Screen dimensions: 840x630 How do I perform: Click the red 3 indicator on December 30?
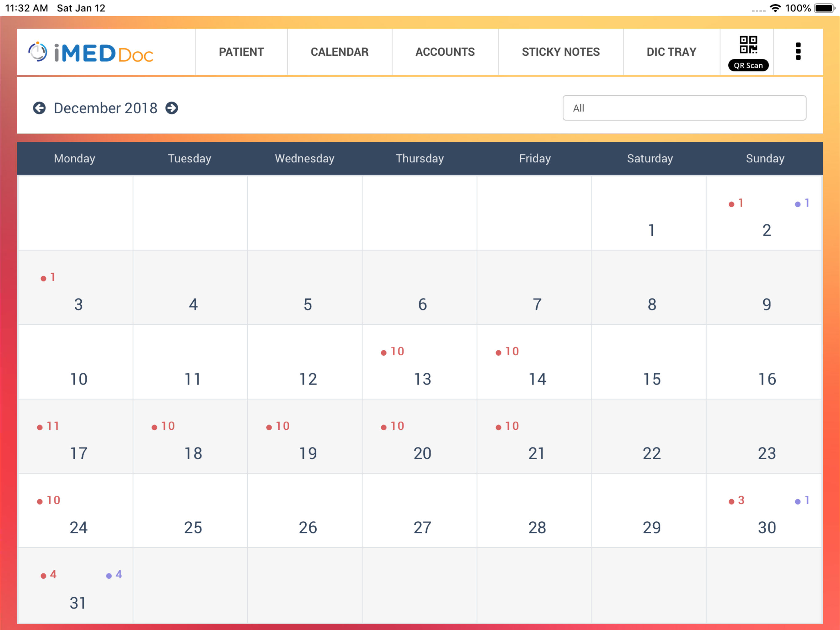click(x=736, y=500)
